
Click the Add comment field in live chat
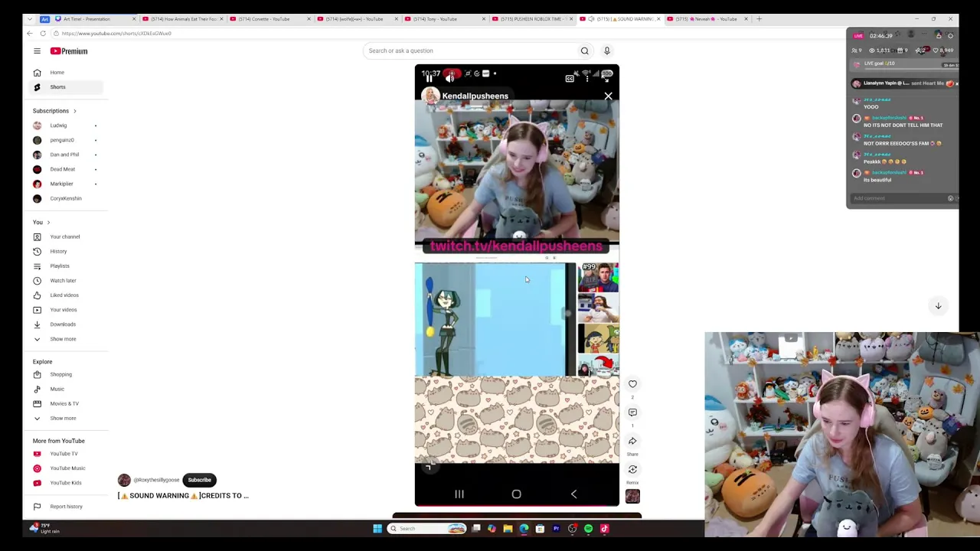click(x=899, y=198)
